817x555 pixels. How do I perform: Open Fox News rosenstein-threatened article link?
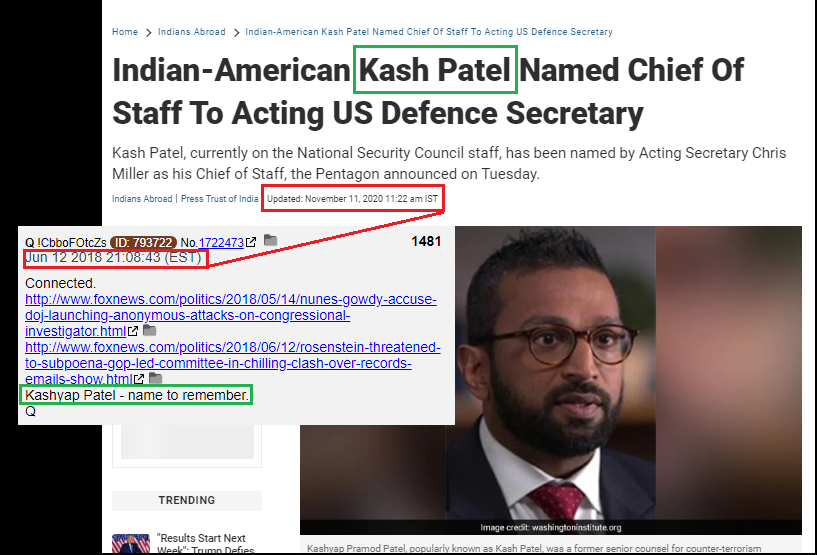point(233,363)
